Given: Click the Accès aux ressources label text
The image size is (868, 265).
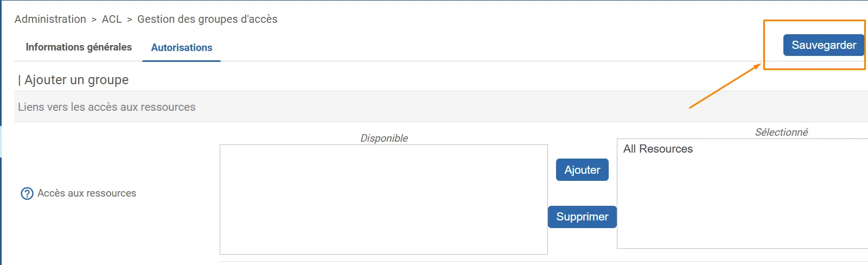Looking at the screenshot, I should 87,193.
